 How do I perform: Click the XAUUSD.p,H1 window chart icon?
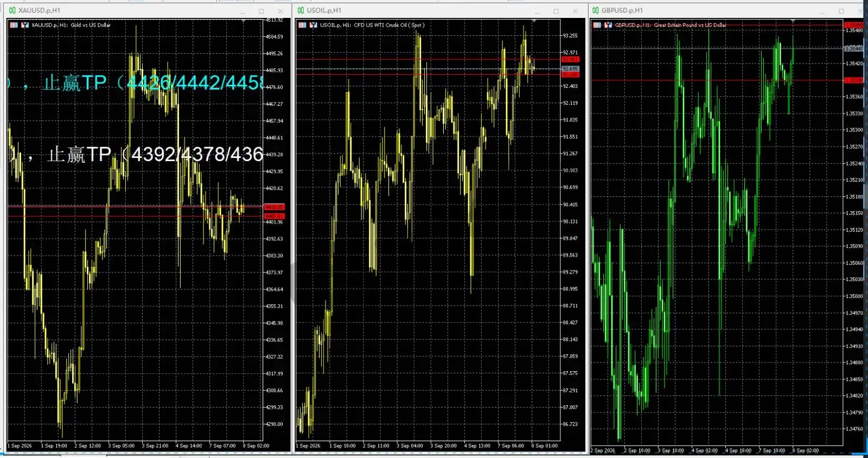[x=12, y=10]
